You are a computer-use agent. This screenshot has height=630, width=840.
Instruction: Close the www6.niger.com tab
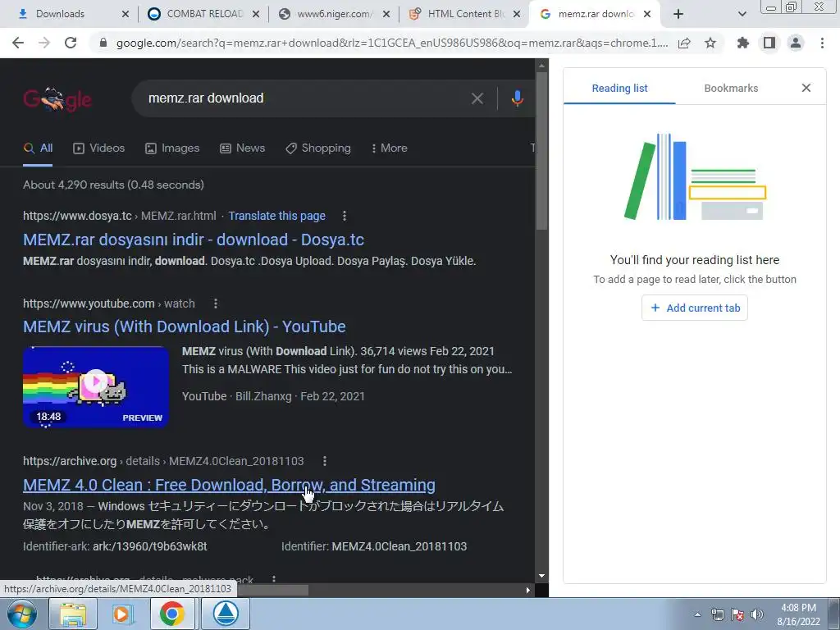coord(386,14)
